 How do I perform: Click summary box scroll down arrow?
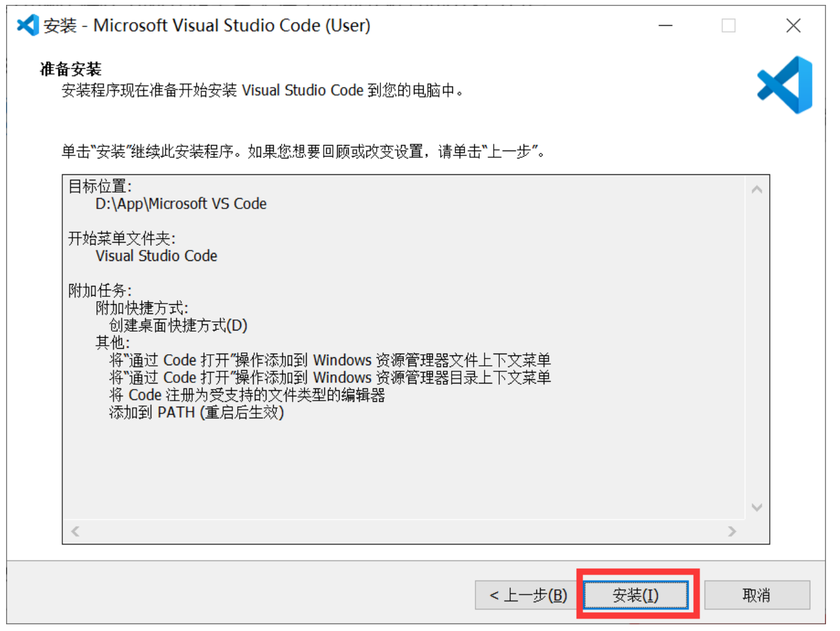click(757, 507)
